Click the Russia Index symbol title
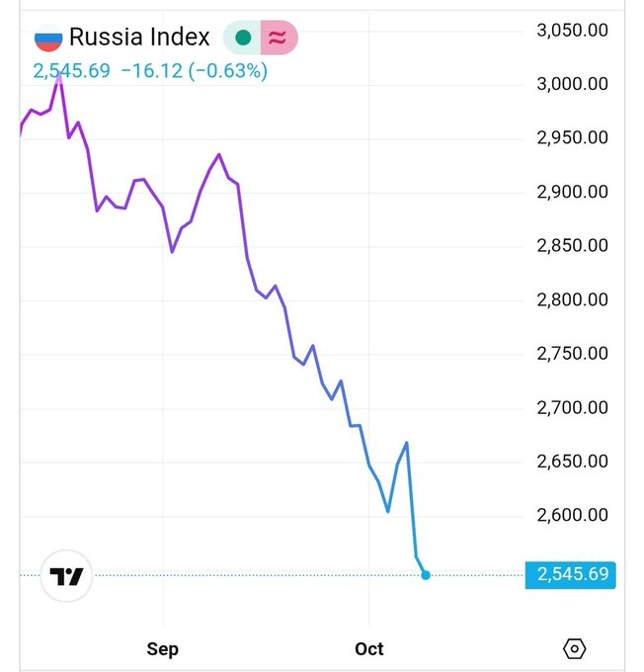The image size is (644, 672). (x=139, y=38)
